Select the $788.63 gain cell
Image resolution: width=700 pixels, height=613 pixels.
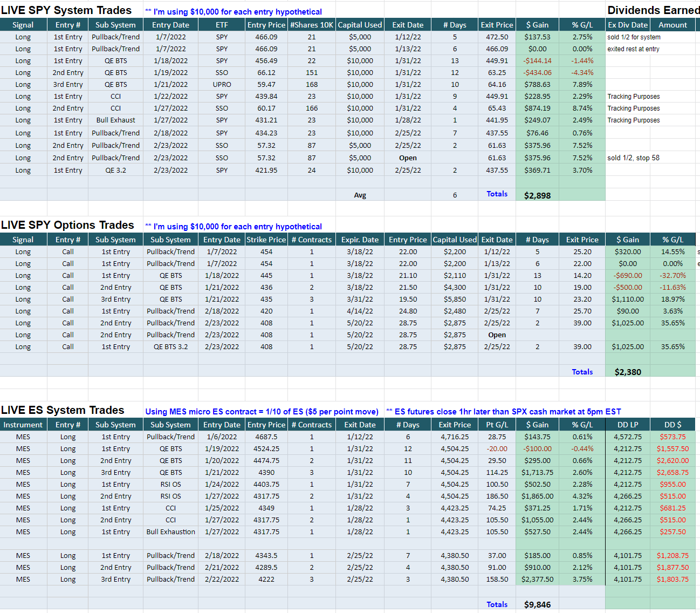tap(537, 85)
